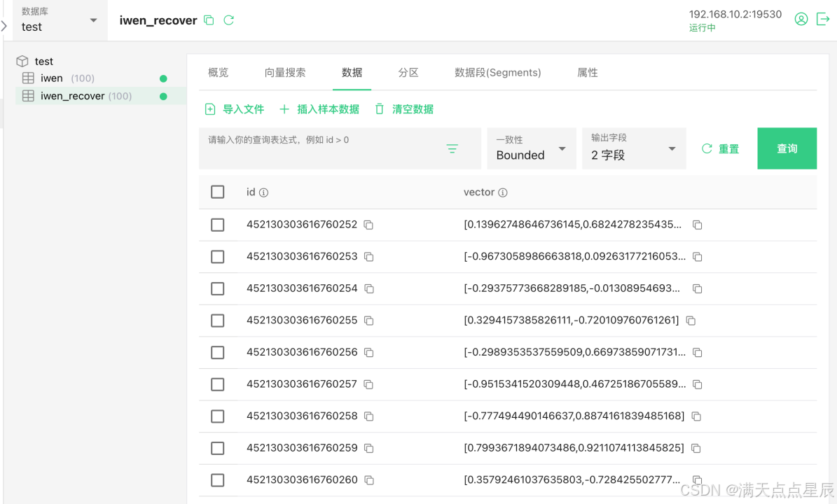Copy id 452130303616760258
837x504 pixels.
click(369, 416)
